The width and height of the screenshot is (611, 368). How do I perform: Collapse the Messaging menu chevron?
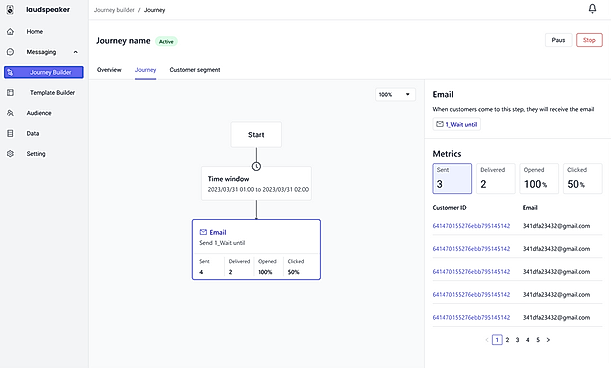pos(76,52)
